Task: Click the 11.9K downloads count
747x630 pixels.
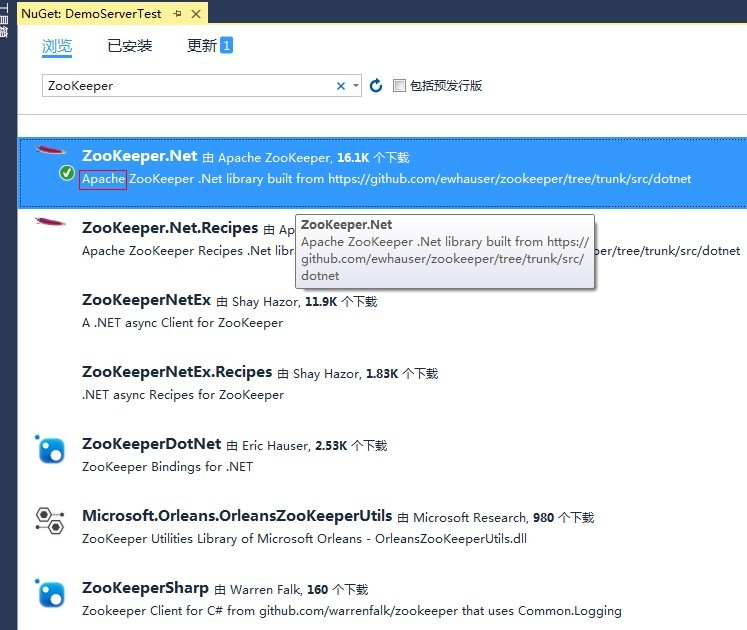Action: [x=321, y=302]
